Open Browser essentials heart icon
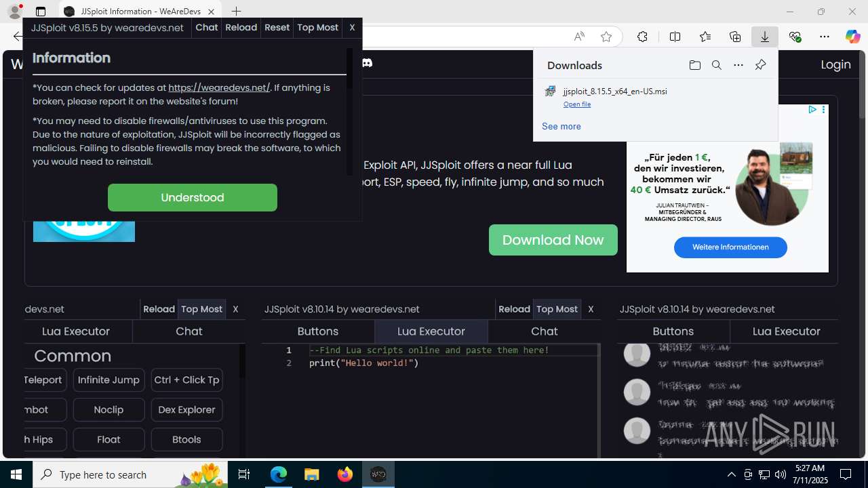Screen dimensions: 868x488 [x=795, y=37]
